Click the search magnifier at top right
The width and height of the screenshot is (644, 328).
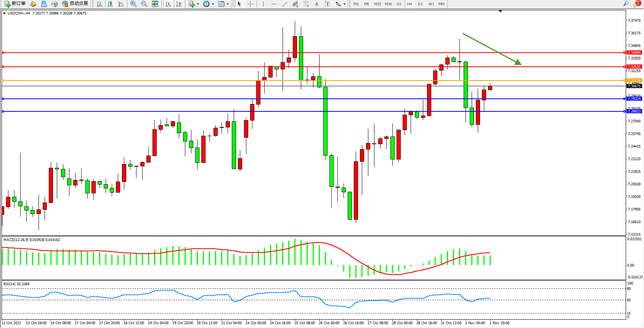[626, 4]
